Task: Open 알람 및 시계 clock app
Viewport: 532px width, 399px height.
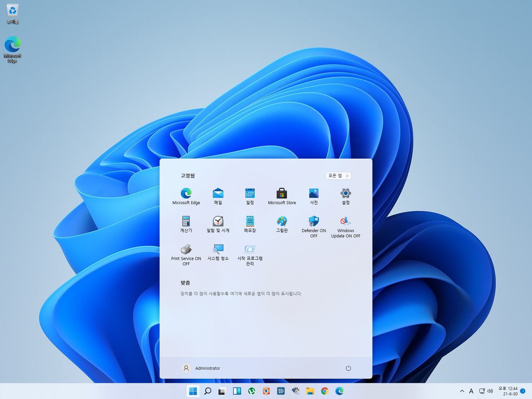Action: click(x=218, y=224)
